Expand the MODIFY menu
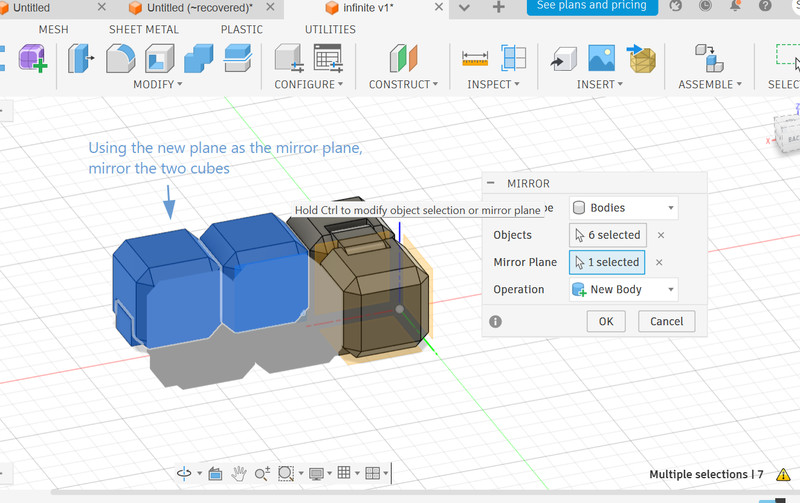This screenshot has height=503, width=800. coord(158,85)
